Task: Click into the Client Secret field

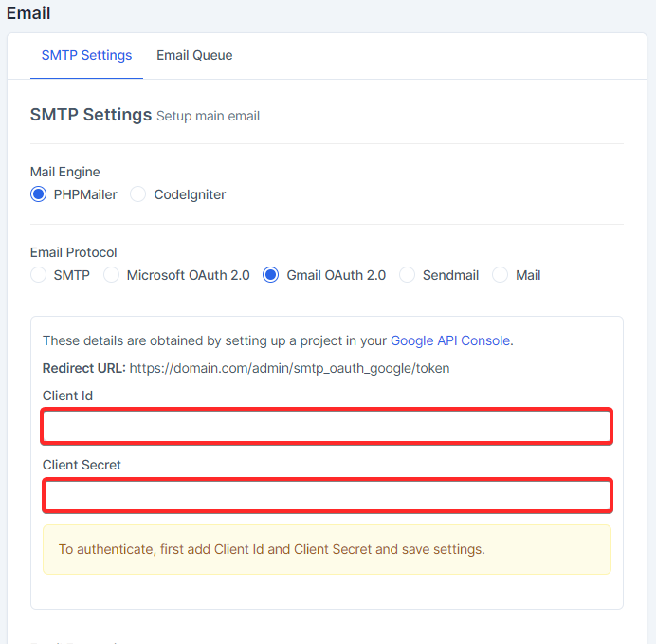Action: pyautogui.click(x=327, y=495)
